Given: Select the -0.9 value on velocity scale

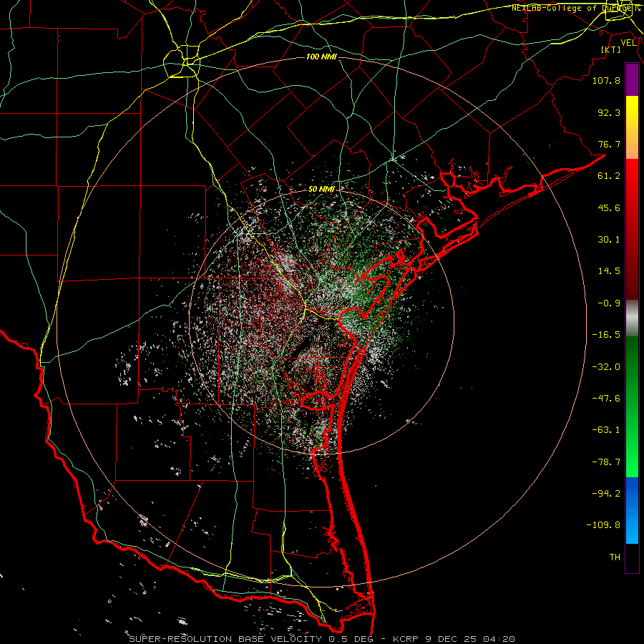Looking at the screenshot, I should (x=609, y=303).
